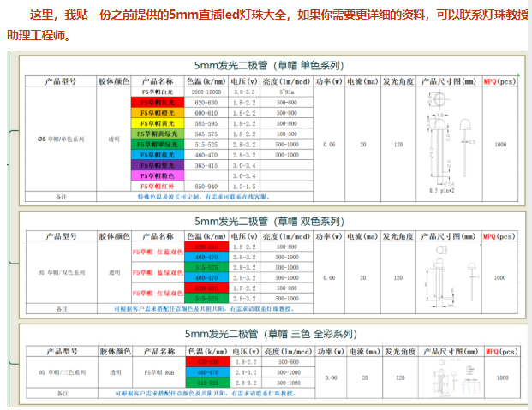
Task: Click the 600-610 wavelength value
Action: tap(206, 113)
